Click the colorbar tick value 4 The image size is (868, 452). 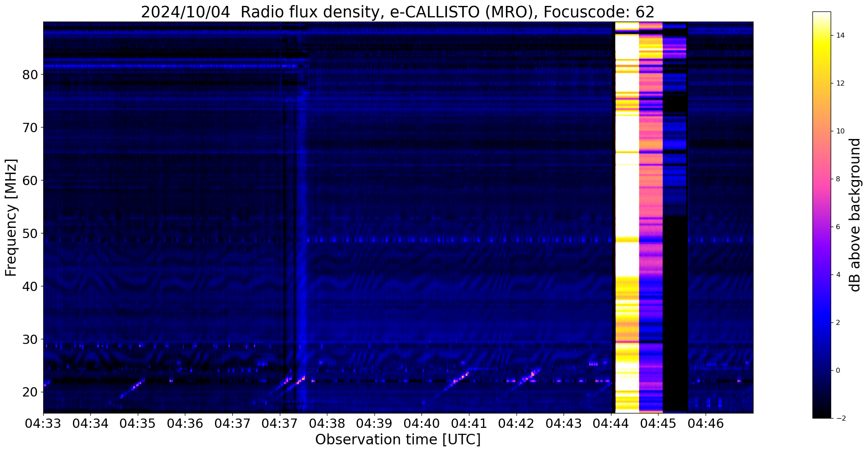pos(837,275)
